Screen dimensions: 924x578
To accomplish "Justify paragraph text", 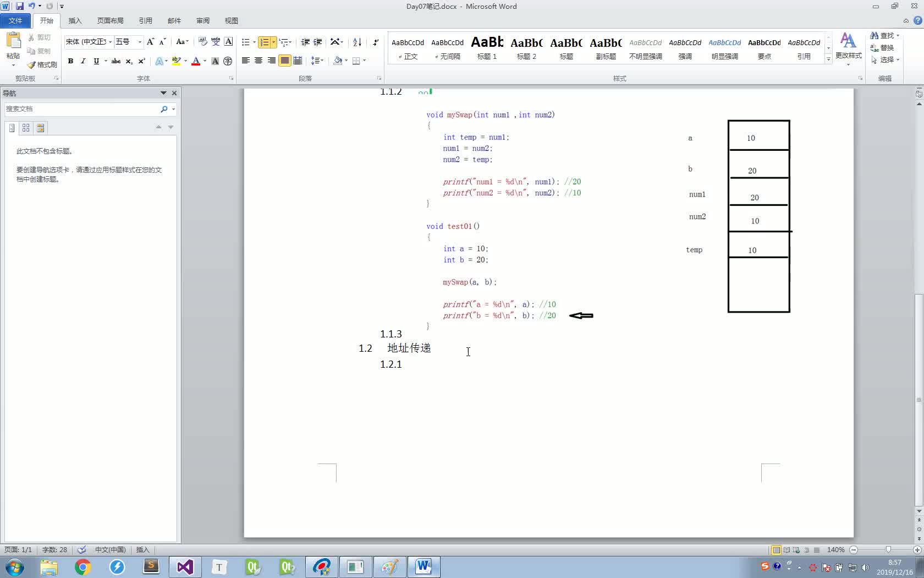I will click(x=284, y=61).
